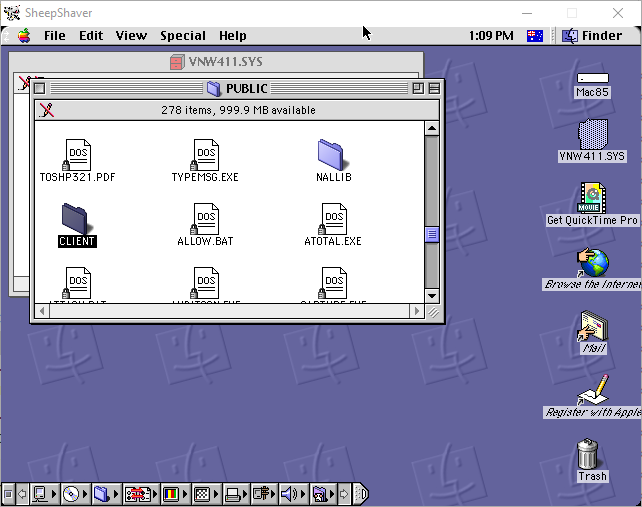This screenshot has height=507, width=642.
Task: Open the Location Manager signpost module
Action: pyautogui.click(x=264, y=494)
